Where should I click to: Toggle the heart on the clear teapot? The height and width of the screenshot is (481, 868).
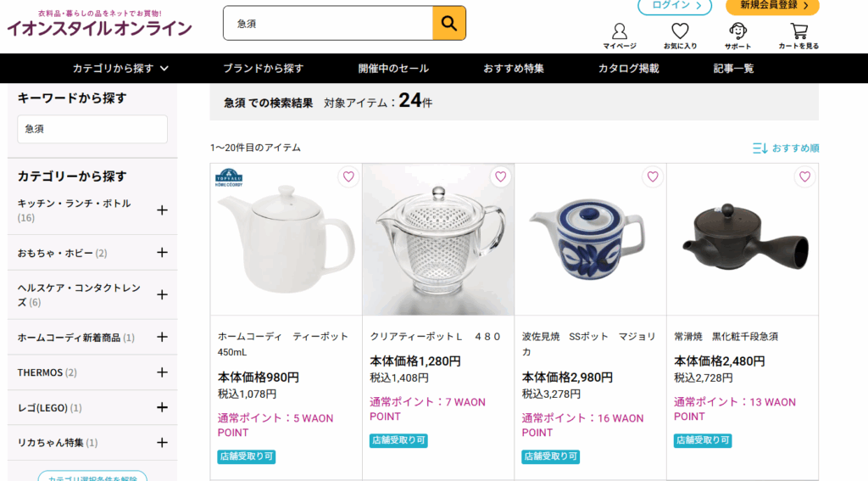click(x=500, y=176)
